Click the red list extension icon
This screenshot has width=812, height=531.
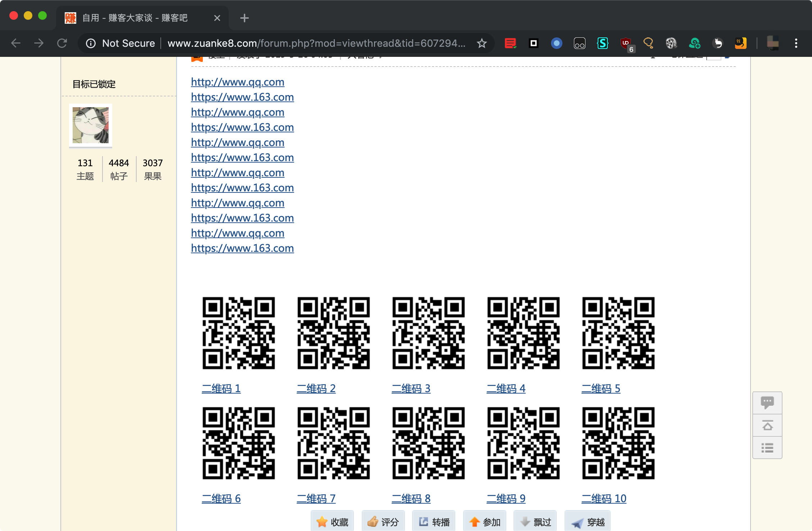[x=510, y=44]
